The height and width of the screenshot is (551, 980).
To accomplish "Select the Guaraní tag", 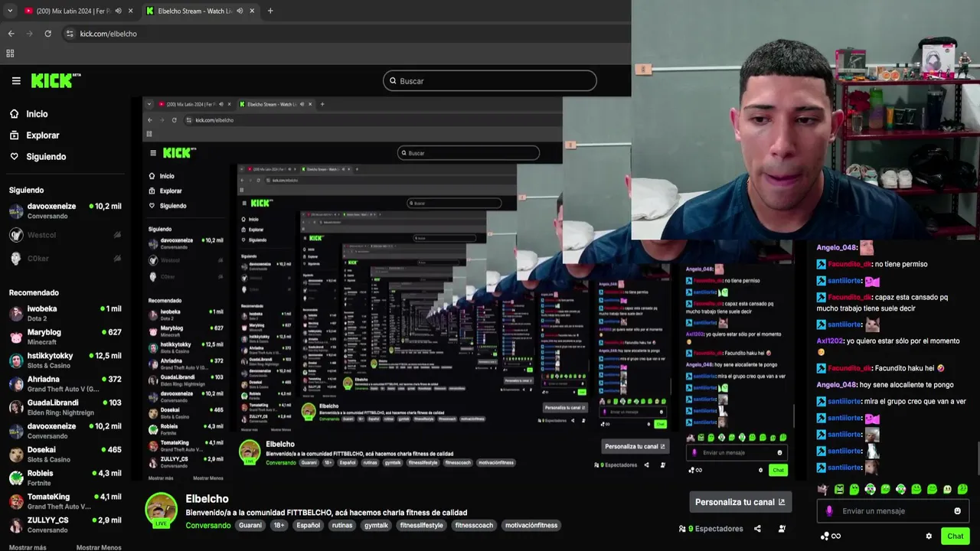I will click(x=250, y=526).
